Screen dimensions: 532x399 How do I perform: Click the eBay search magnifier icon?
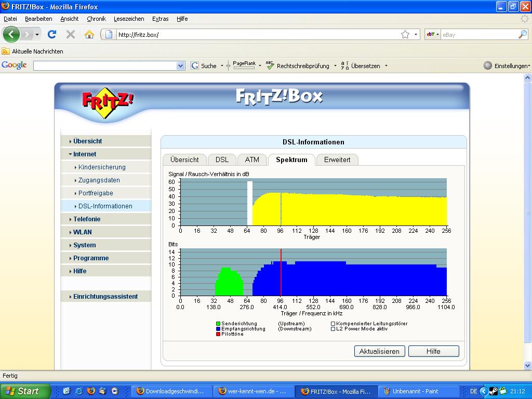[x=523, y=34]
